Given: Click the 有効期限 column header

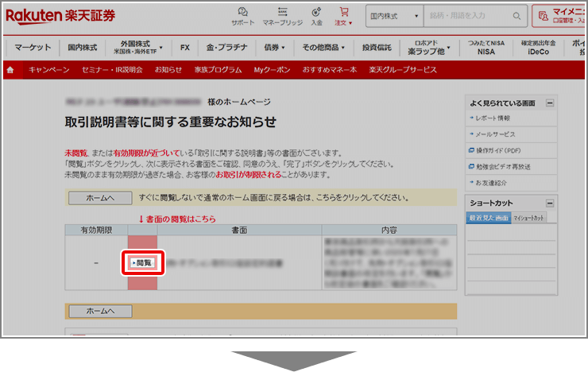Looking at the screenshot, I should [x=96, y=231].
